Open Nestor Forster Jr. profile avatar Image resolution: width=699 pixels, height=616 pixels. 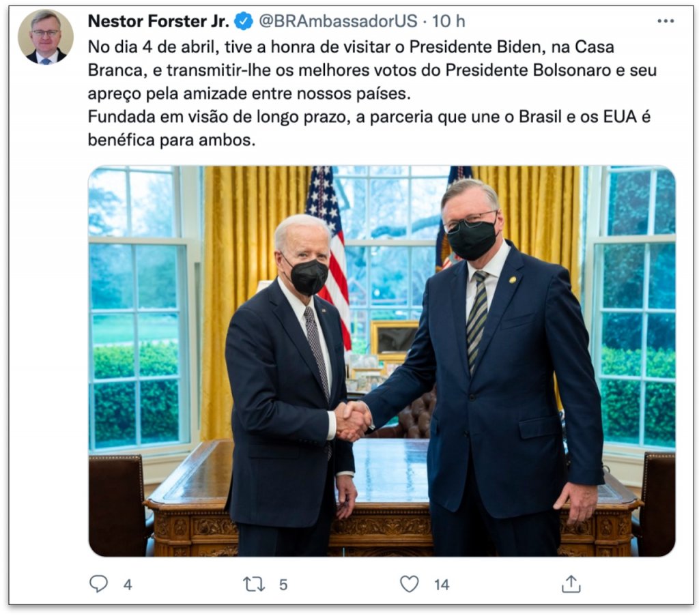coord(46,38)
